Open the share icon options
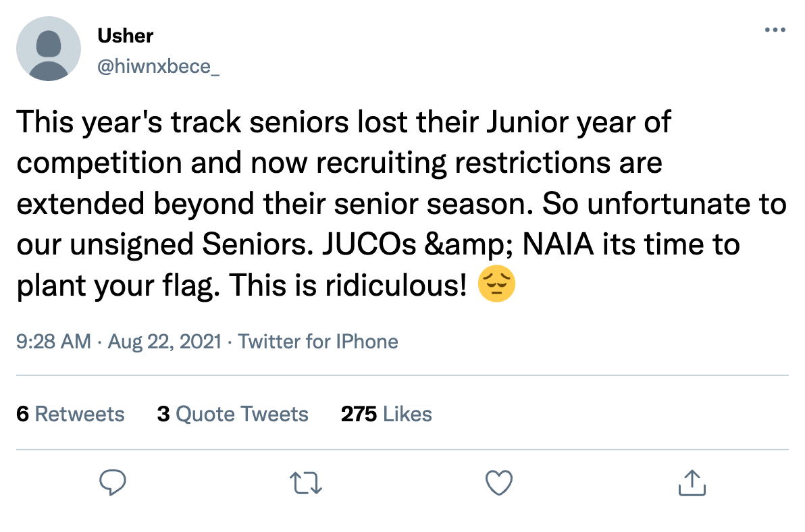This screenshot has width=805, height=532. click(x=691, y=482)
